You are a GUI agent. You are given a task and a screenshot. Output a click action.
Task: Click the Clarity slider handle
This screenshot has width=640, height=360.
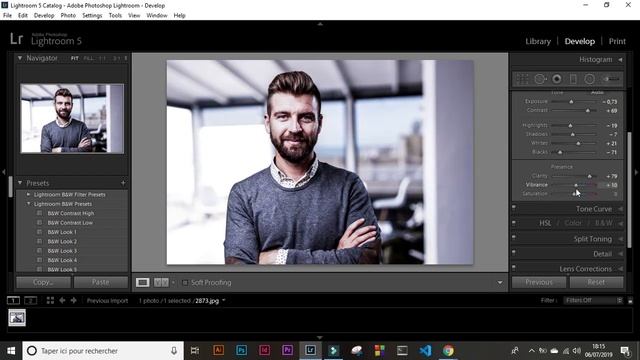click(589, 176)
